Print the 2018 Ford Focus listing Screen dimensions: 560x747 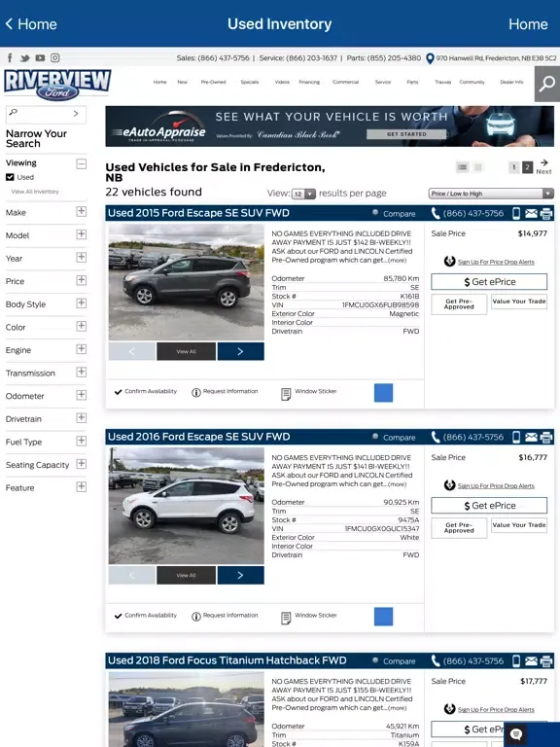546,660
